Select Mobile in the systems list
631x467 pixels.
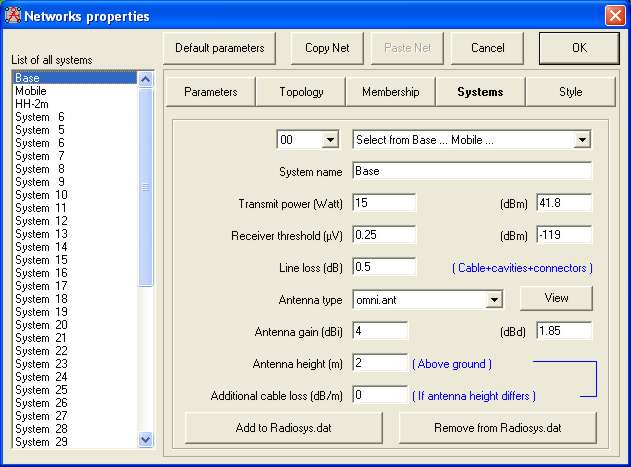pyautogui.click(x=75, y=91)
